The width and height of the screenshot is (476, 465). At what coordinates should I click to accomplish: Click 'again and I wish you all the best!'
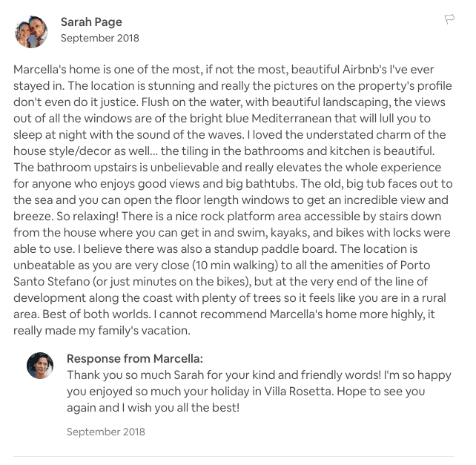pos(153,408)
